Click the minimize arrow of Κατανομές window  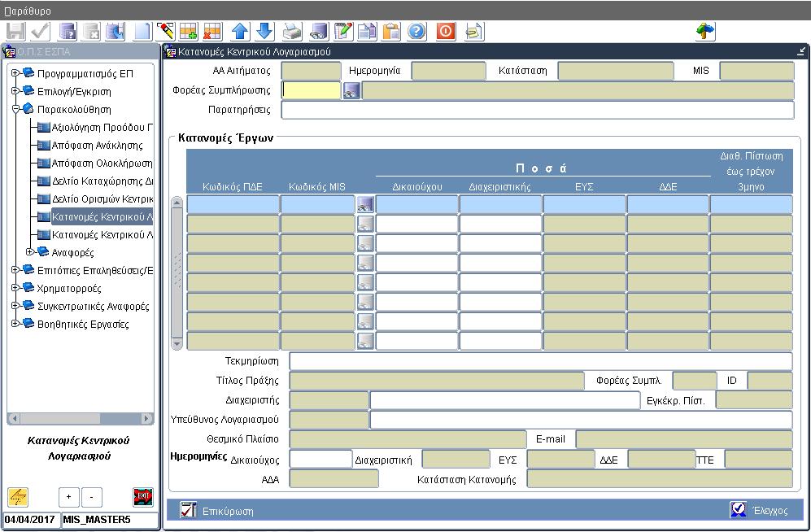pyautogui.click(x=800, y=51)
